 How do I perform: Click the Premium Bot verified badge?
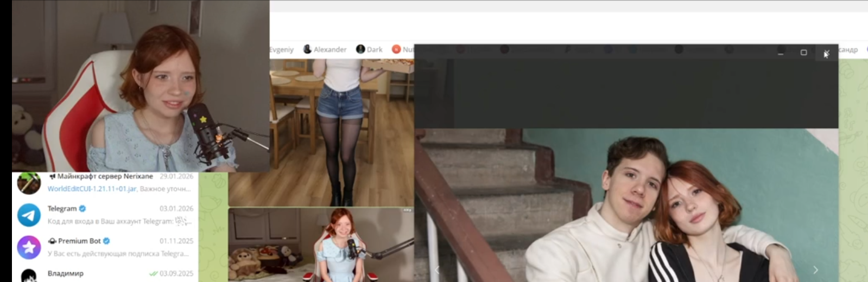[106, 241]
